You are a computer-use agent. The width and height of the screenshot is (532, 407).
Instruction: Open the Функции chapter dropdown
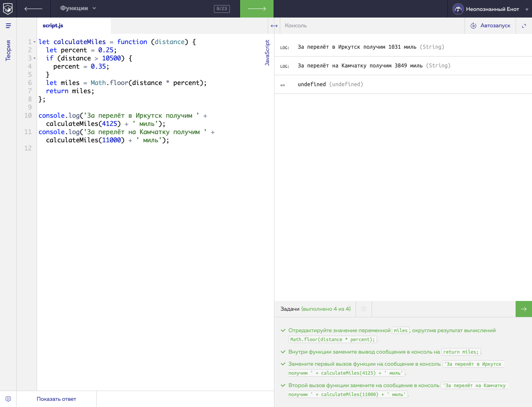(78, 9)
